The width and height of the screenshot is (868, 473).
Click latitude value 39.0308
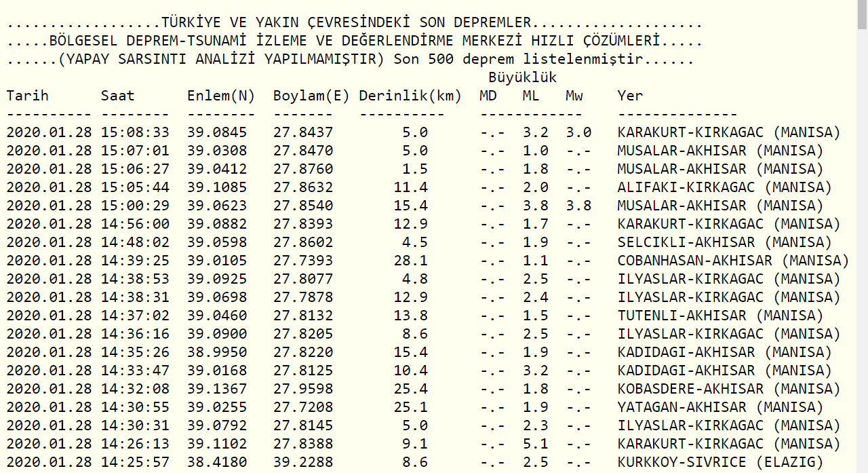click(x=217, y=151)
